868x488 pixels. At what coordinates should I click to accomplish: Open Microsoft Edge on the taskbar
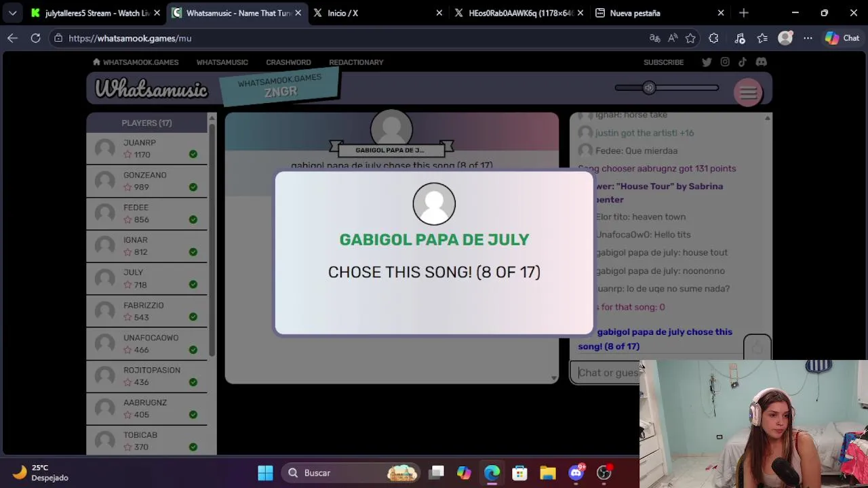[x=492, y=472]
